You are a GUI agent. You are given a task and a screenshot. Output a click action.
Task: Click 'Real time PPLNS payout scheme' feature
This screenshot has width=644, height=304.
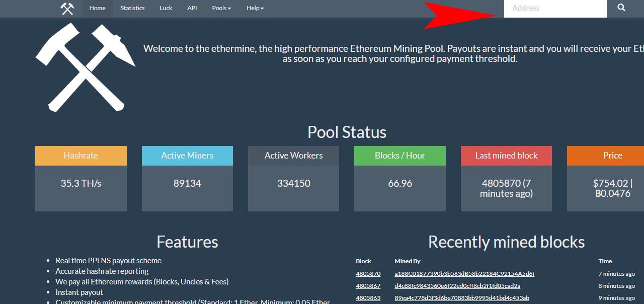click(109, 261)
